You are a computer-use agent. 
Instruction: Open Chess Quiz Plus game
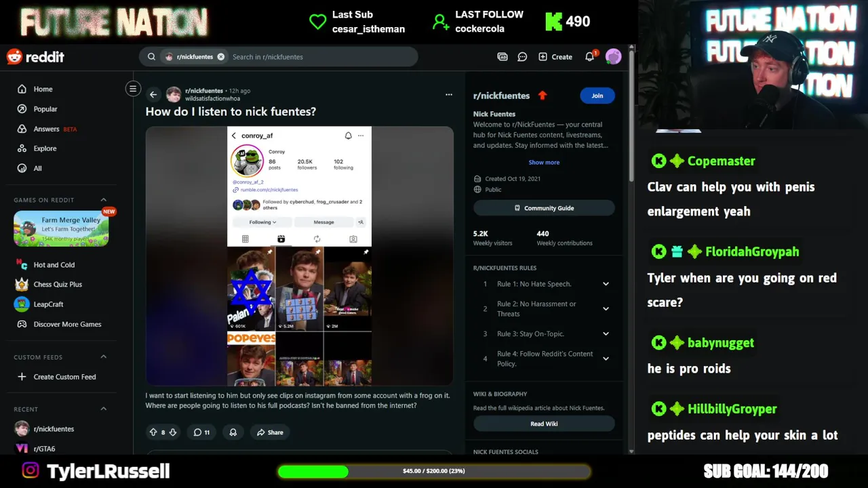pyautogui.click(x=58, y=285)
